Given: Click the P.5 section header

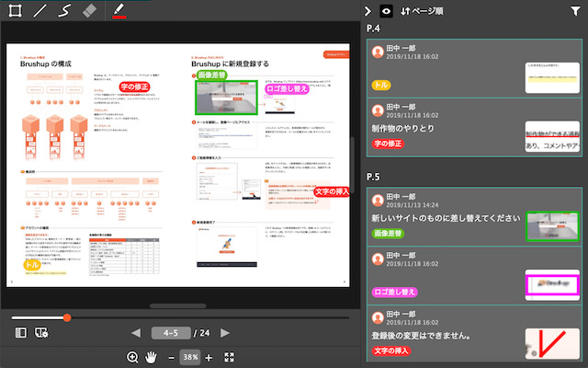Looking at the screenshot, I should pyautogui.click(x=373, y=177).
